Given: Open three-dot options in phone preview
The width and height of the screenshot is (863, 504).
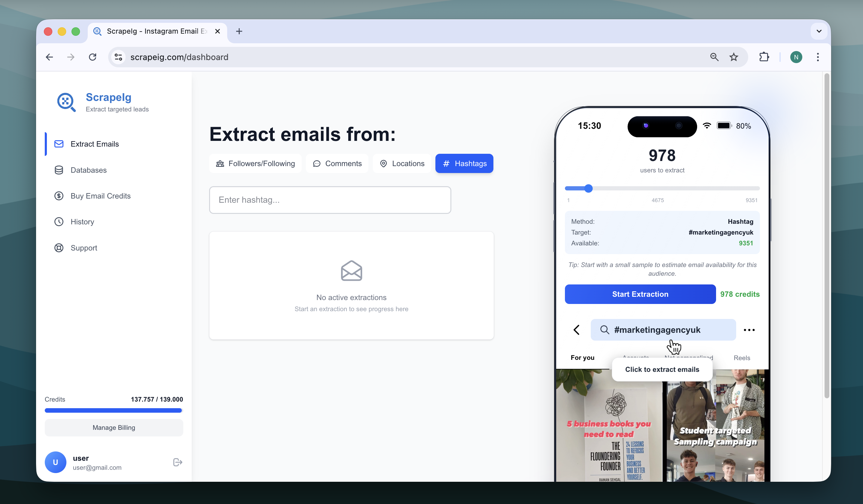Looking at the screenshot, I should coord(749,330).
